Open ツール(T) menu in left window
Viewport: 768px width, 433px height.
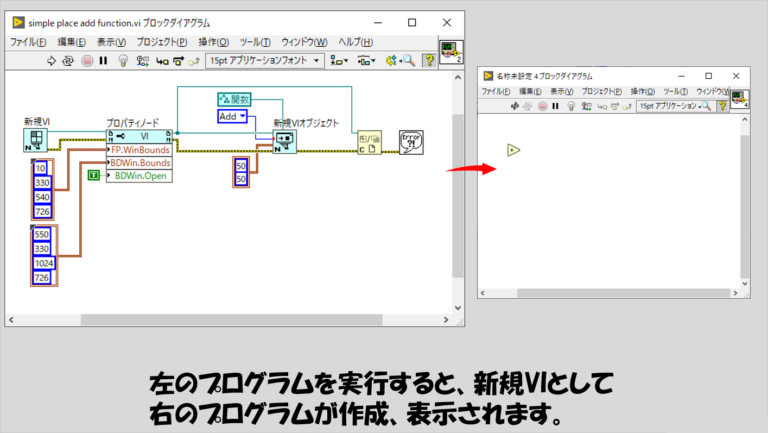click(255, 42)
